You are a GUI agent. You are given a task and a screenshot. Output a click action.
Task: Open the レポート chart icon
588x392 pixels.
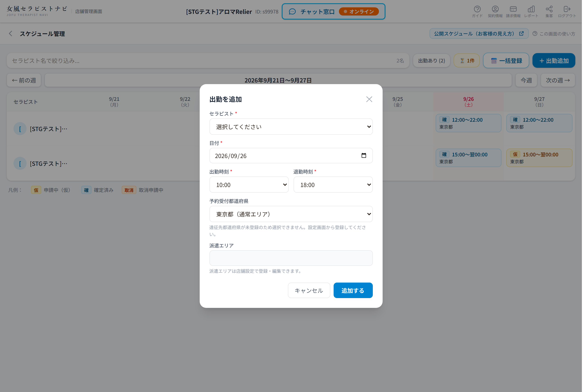click(531, 11)
